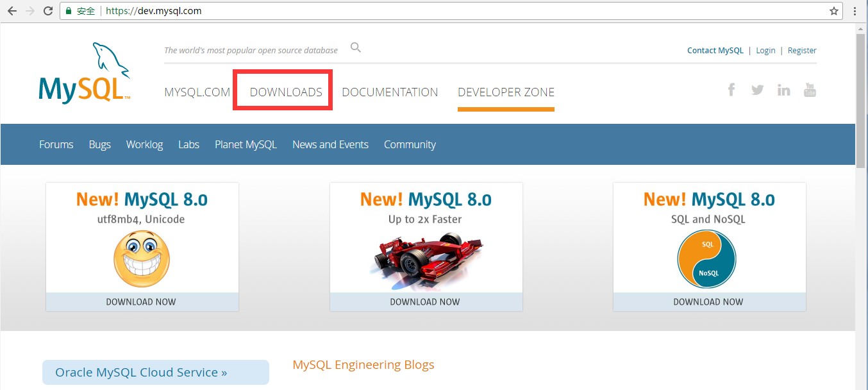The width and height of the screenshot is (868, 390).
Task: Click the Register link
Action: tap(802, 50)
